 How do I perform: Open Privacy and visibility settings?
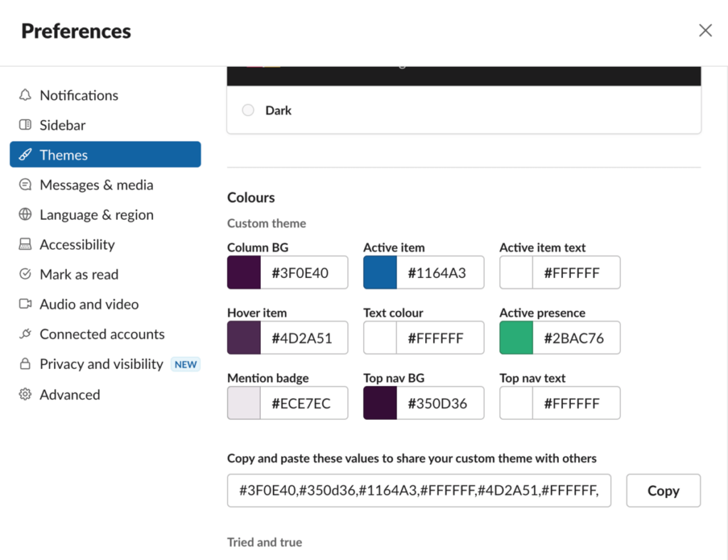pos(102,364)
